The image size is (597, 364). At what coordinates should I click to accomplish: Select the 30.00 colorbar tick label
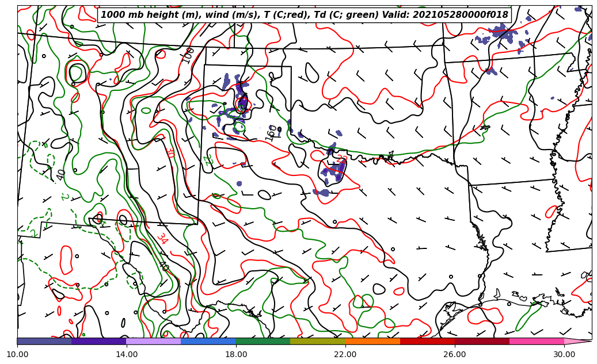click(564, 354)
